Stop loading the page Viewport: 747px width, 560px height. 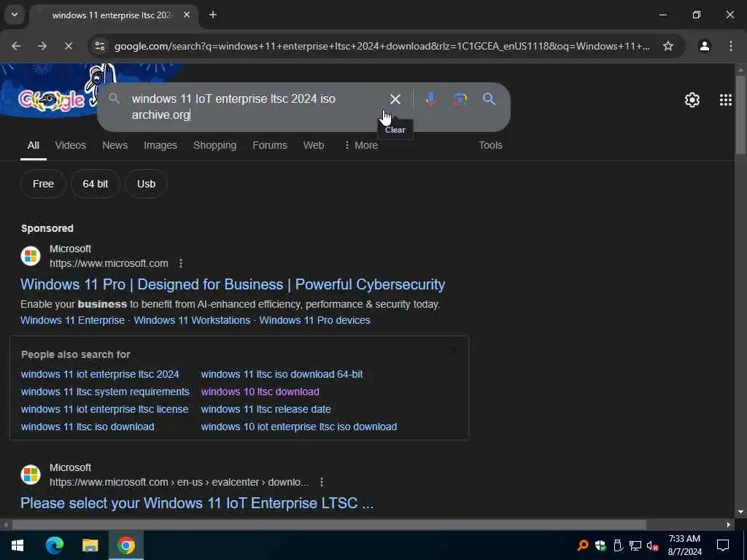pos(68,46)
